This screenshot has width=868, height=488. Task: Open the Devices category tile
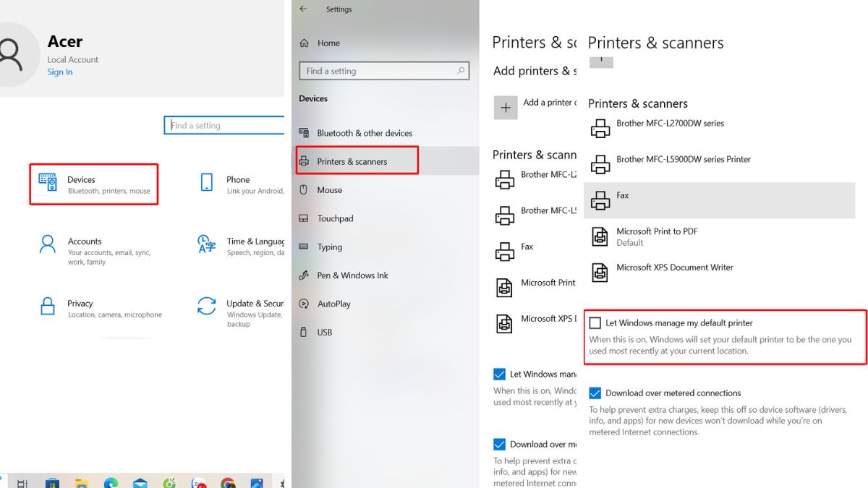tap(94, 185)
